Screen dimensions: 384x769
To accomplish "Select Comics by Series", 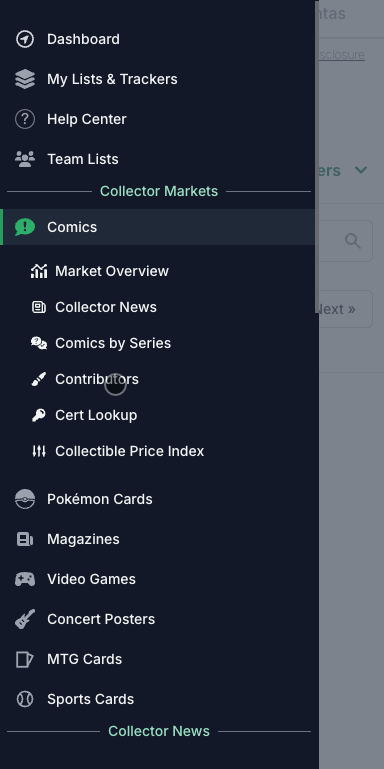I will (x=113, y=343).
